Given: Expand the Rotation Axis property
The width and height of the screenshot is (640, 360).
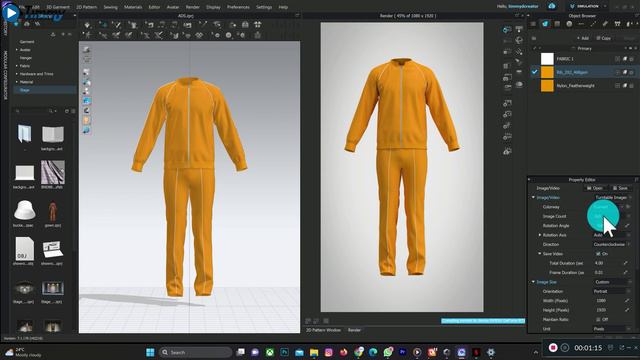Looking at the screenshot, I should tap(540, 235).
